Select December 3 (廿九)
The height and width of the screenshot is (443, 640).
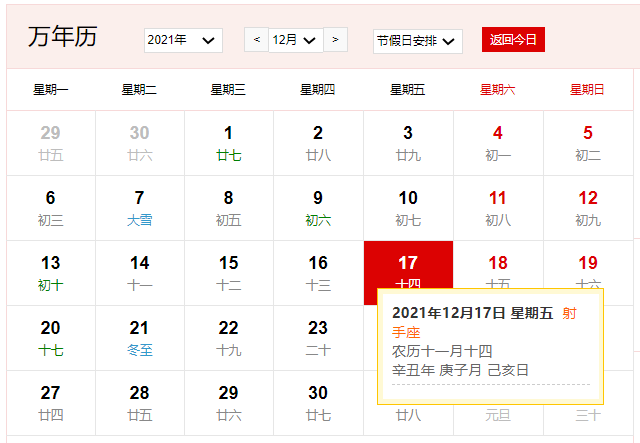(408, 143)
